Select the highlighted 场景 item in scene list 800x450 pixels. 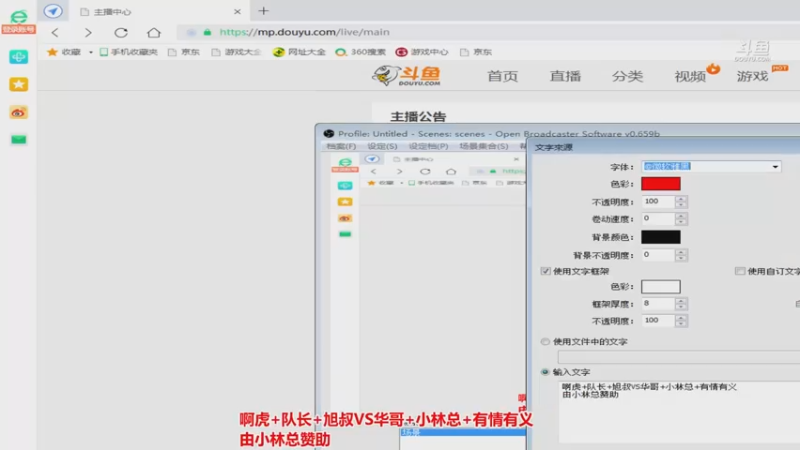(462, 432)
